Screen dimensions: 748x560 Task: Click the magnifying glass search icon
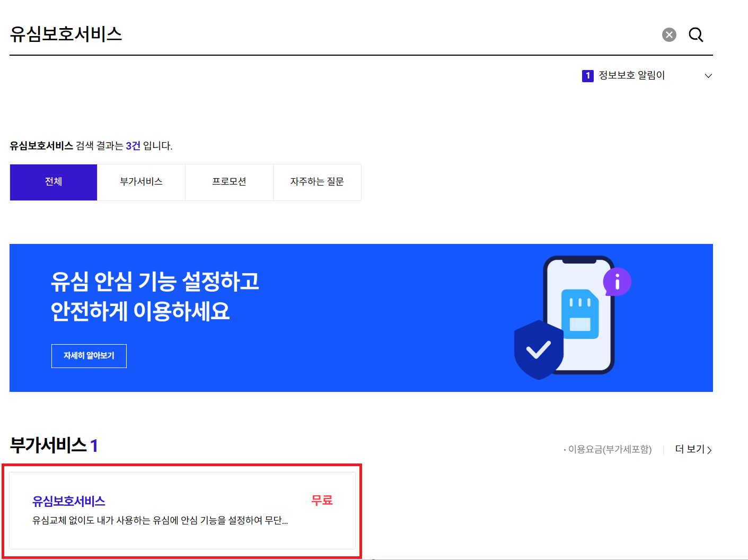[x=696, y=34]
